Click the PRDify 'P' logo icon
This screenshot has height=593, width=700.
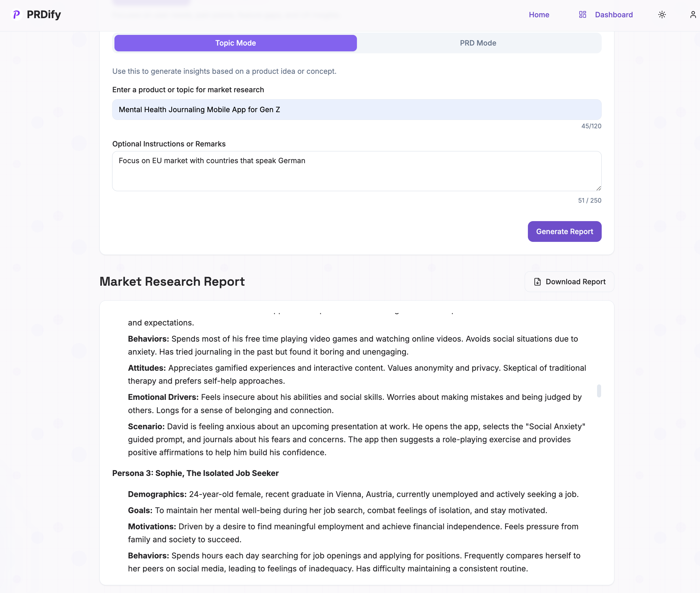pyautogui.click(x=16, y=14)
